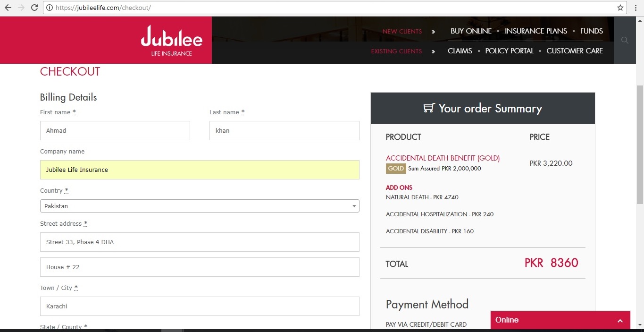Click the GOLD plan badge
Viewport: 644px width, 332px height.
click(x=396, y=169)
